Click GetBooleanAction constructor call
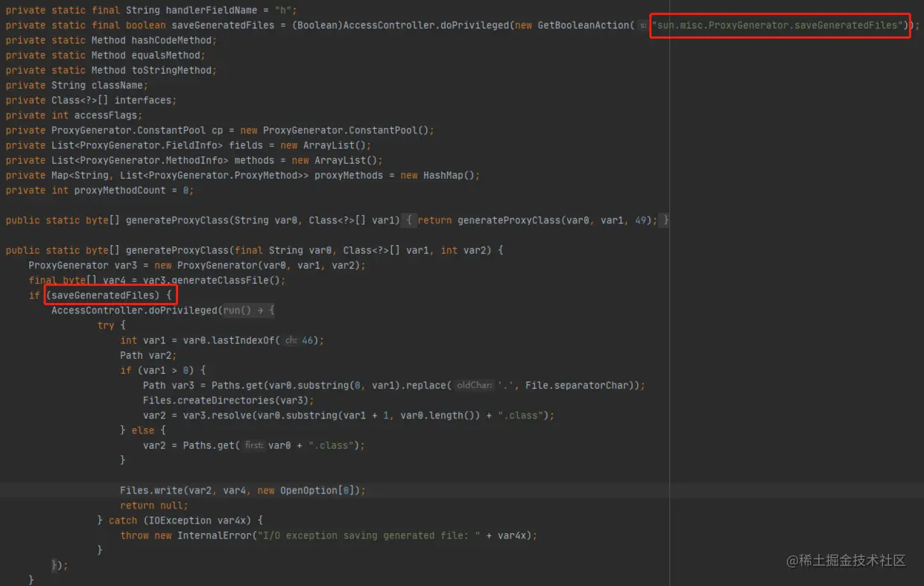This screenshot has height=586, width=924. click(583, 25)
